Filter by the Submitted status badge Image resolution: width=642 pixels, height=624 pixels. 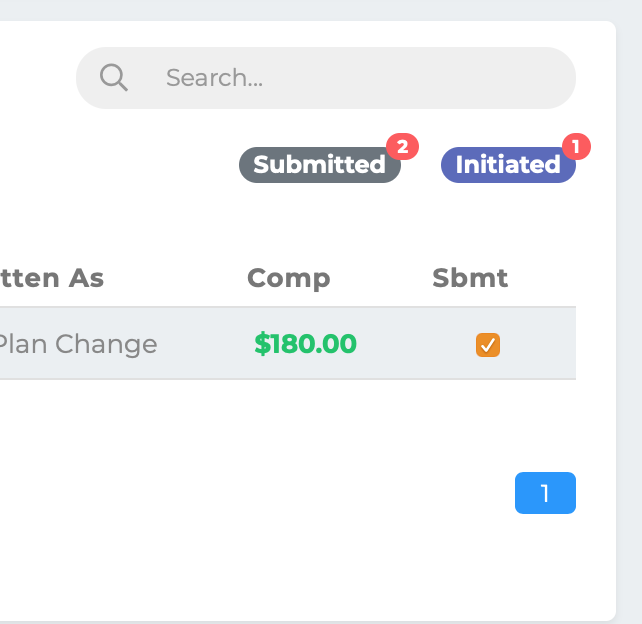tap(320, 165)
